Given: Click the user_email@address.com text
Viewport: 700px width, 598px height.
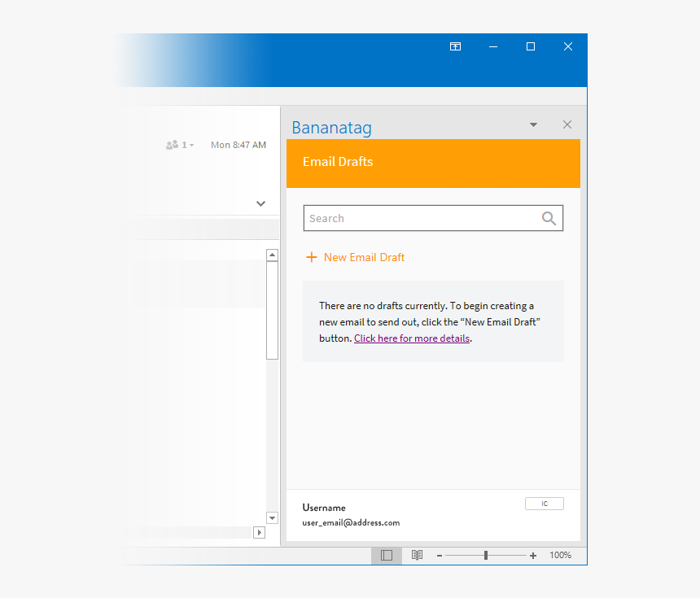Looking at the screenshot, I should pyautogui.click(x=351, y=522).
